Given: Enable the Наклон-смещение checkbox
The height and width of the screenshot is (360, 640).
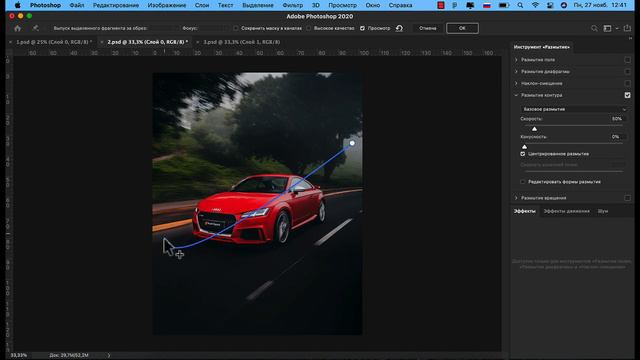Looking at the screenshot, I should click(627, 83).
